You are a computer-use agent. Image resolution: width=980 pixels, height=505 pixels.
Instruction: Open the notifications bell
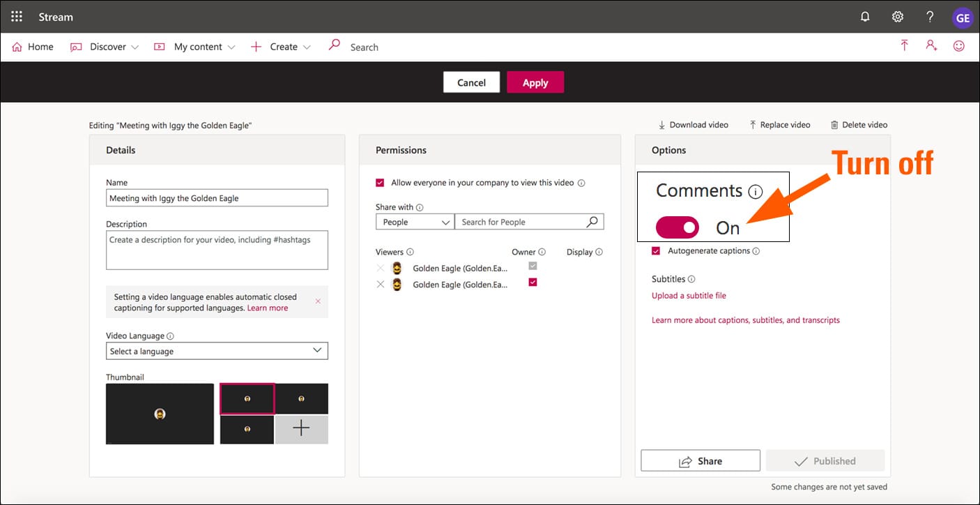pos(865,17)
